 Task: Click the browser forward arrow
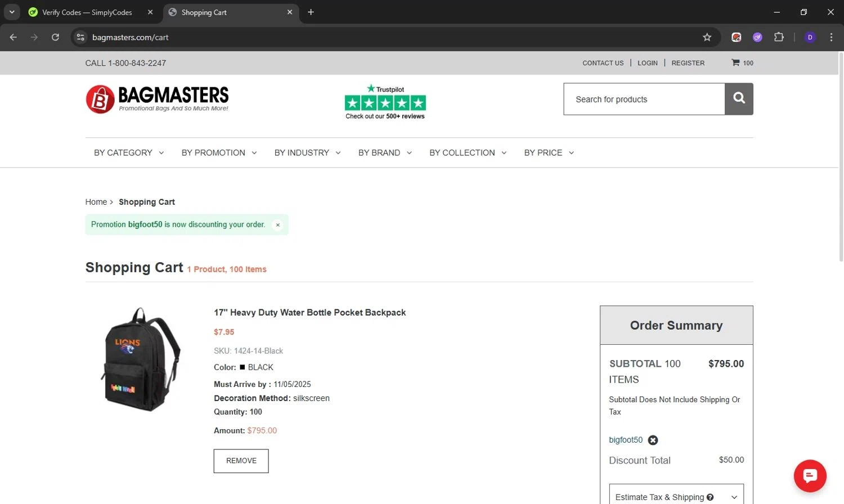[x=34, y=37]
